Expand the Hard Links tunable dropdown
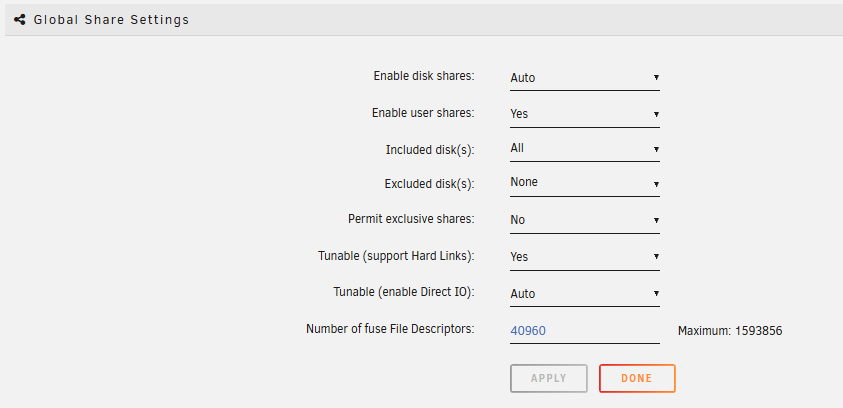This screenshot has width=843, height=408. pyautogui.click(x=584, y=256)
